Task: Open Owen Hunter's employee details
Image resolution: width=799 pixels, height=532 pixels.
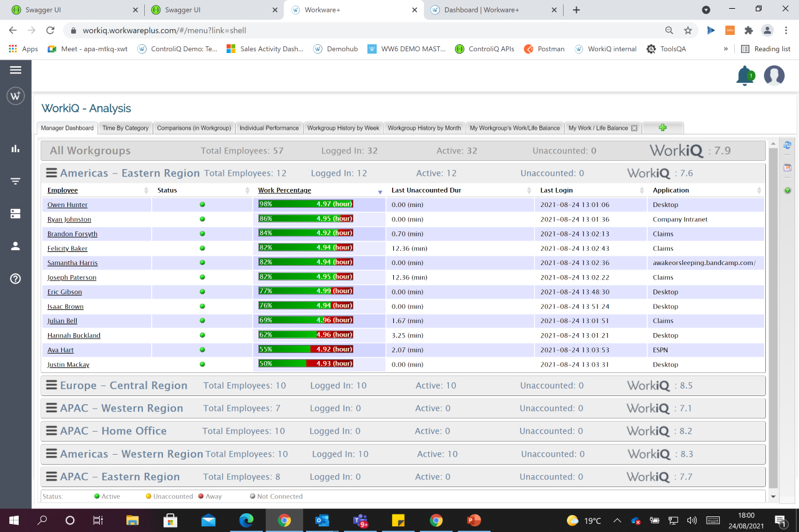Action: 67,204
